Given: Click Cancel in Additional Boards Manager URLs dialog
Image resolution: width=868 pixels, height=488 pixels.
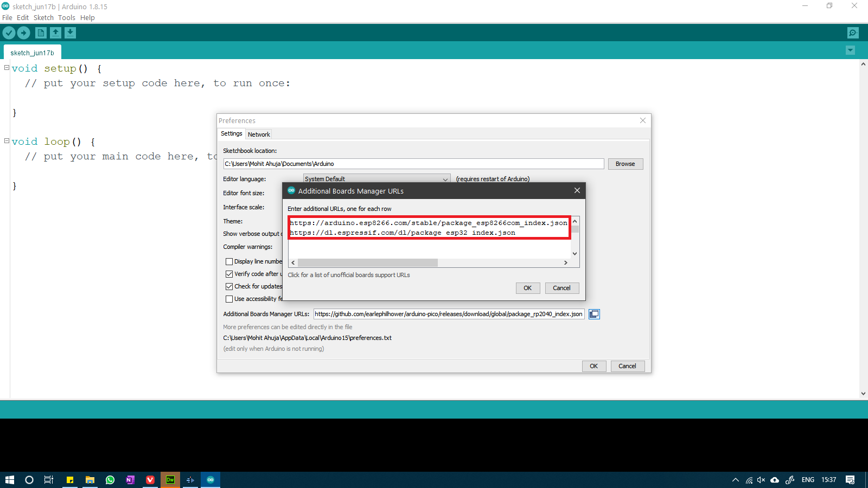Looking at the screenshot, I should click(562, 288).
